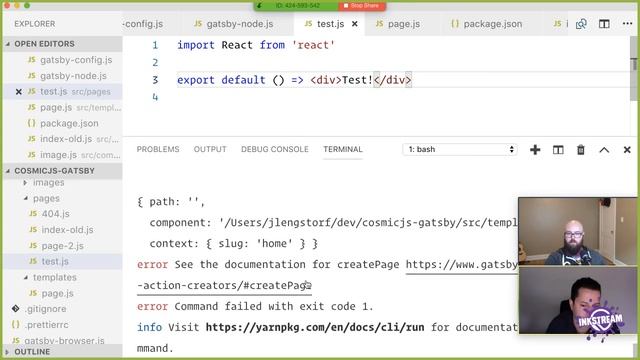Expand the images folder
Screen dimensions: 640x360
tap(48, 182)
